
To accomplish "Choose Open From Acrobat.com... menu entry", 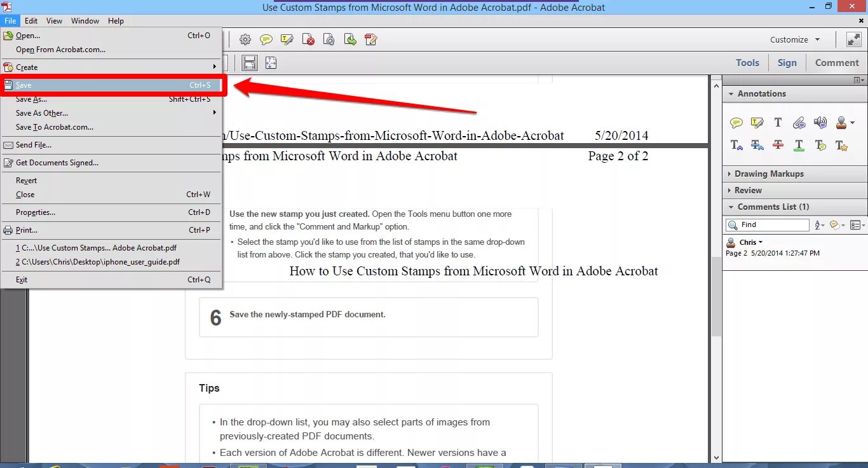I will point(111,50).
